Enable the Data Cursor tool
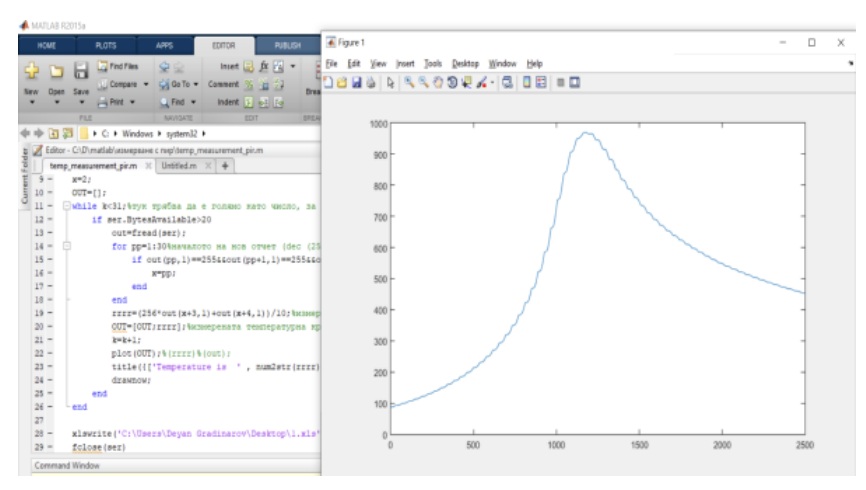The image size is (866, 490). 466,83
